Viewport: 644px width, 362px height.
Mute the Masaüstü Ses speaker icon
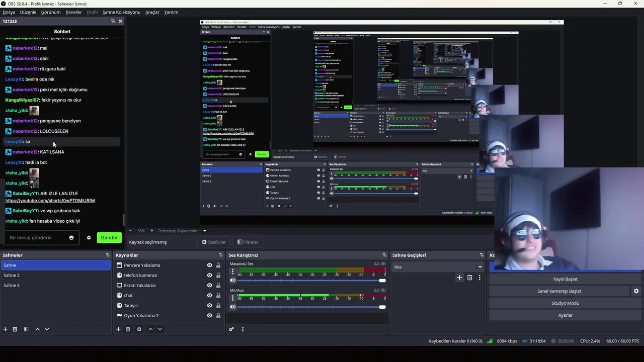(x=232, y=280)
